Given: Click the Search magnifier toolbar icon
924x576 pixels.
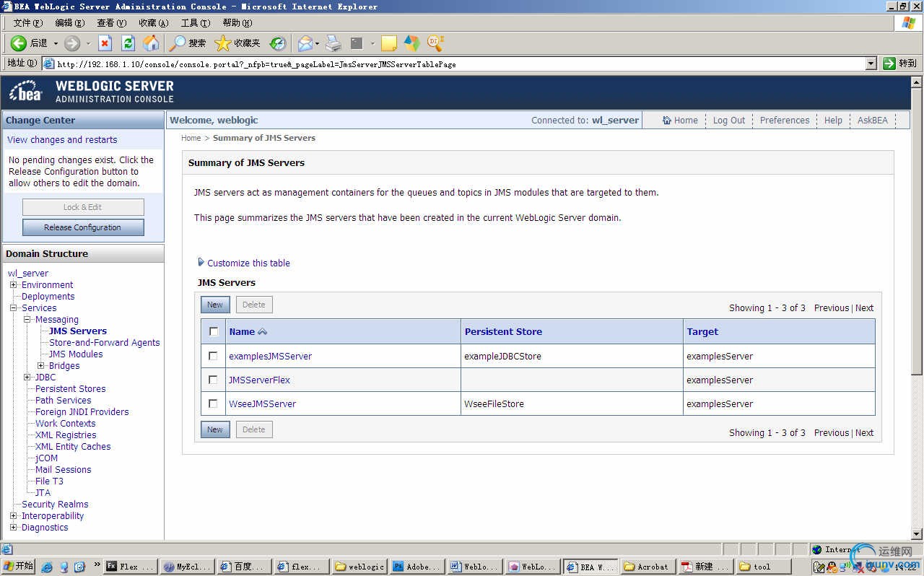Looking at the screenshot, I should coord(177,43).
